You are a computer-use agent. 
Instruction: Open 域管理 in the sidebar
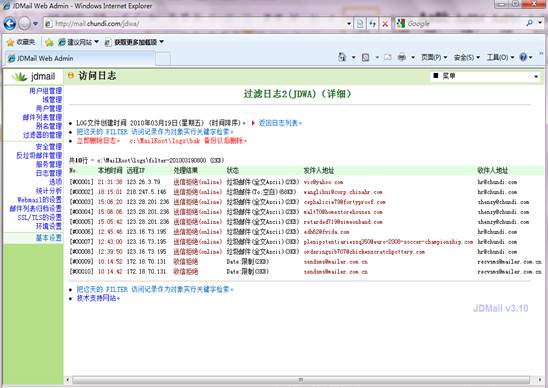[x=52, y=100]
